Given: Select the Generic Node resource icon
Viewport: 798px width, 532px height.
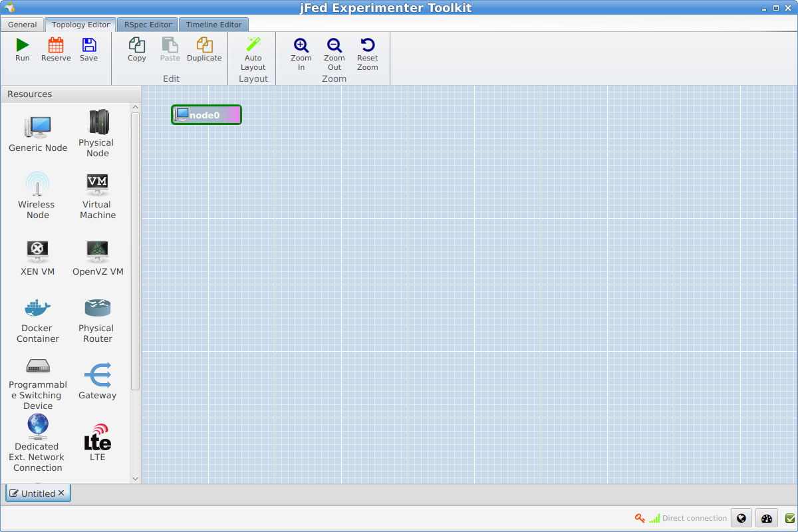Looking at the screenshot, I should coord(38,126).
